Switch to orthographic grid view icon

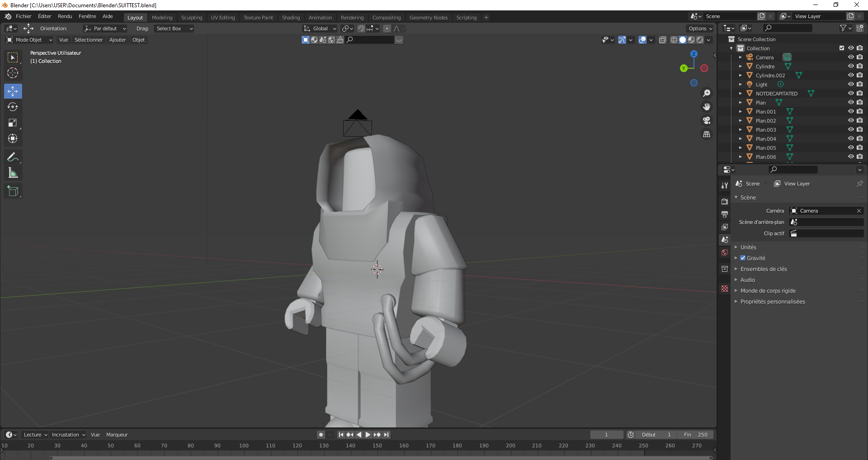tap(706, 134)
